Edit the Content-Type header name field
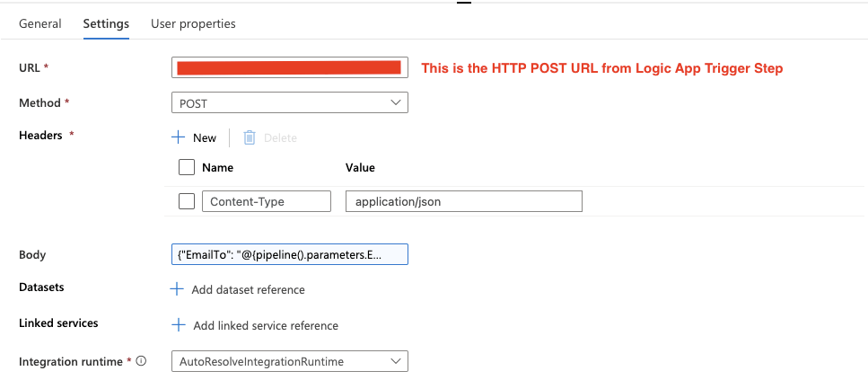868x380 pixels. point(267,202)
